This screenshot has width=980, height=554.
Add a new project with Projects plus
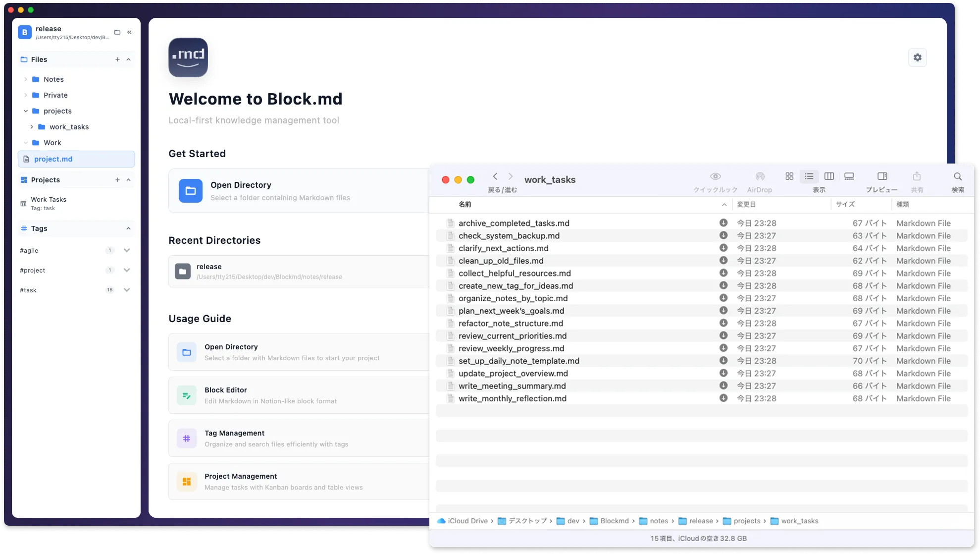coord(117,180)
